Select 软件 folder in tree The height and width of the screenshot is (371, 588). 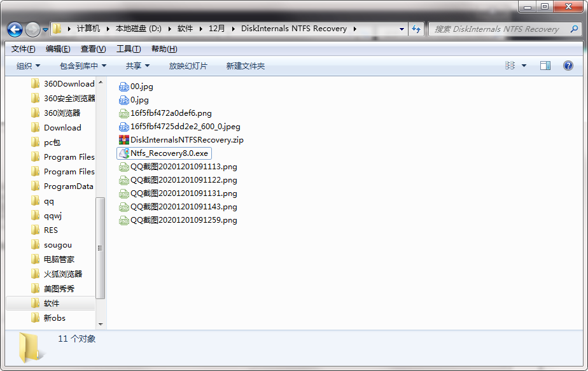point(51,304)
